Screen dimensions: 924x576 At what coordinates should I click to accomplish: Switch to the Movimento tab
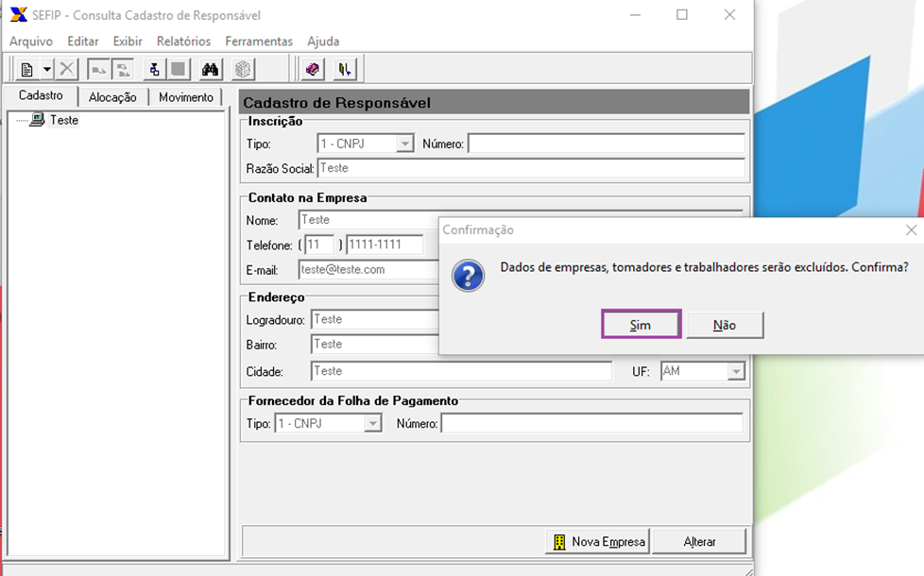coord(185,97)
